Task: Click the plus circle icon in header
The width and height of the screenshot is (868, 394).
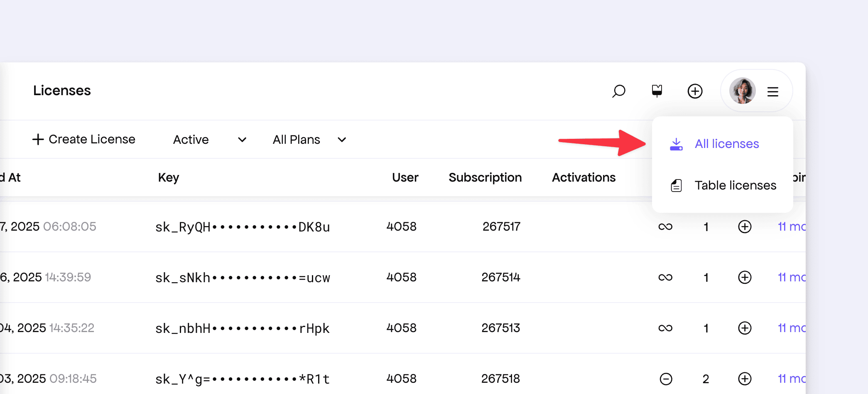Action: 695,91
